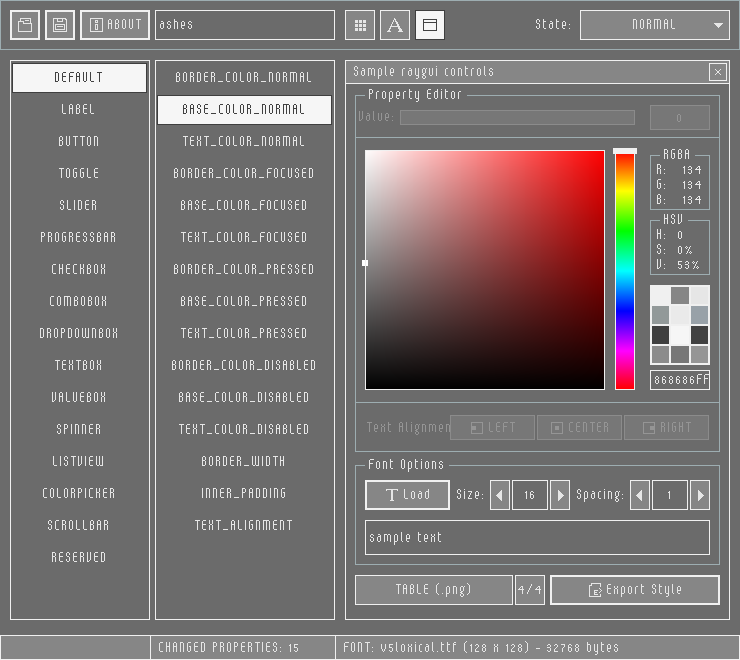The height and width of the screenshot is (660, 740).
Task: Click the controls window toolbar icon
Action: click(x=430, y=25)
